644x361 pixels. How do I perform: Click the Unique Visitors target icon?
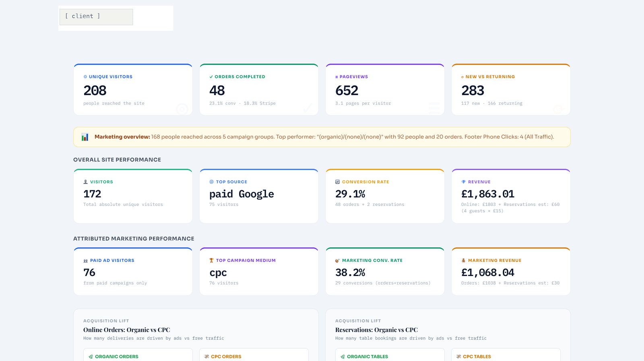pyautogui.click(x=85, y=77)
